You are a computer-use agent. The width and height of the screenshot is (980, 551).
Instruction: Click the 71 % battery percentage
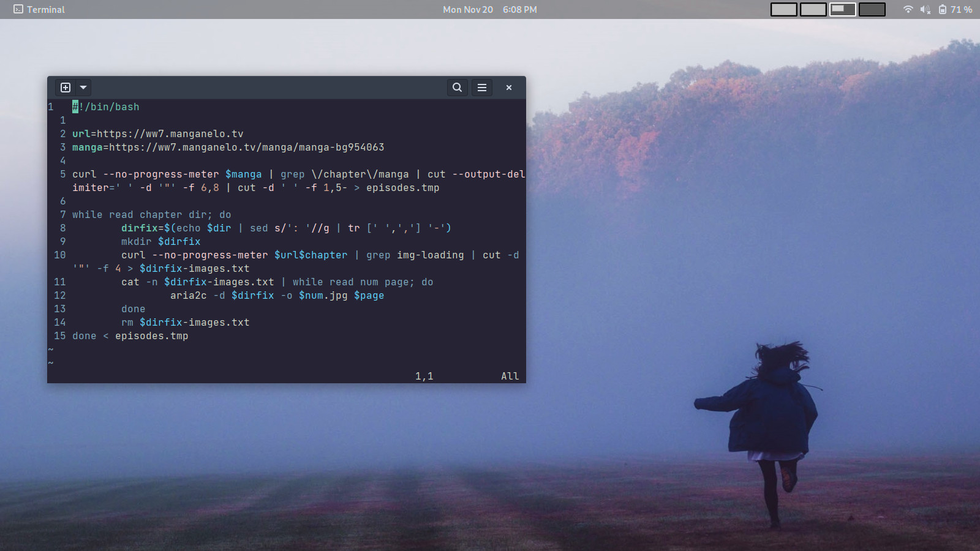click(961, 10)
